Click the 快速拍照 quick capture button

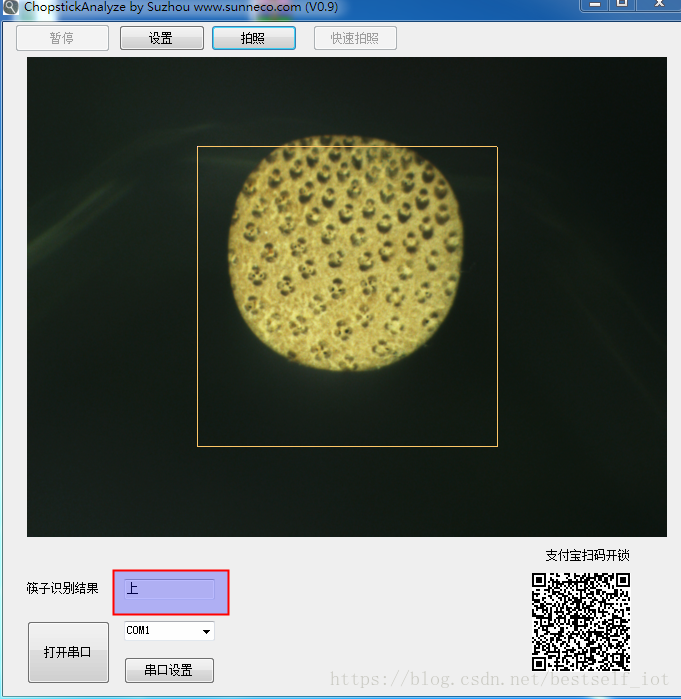355,38
